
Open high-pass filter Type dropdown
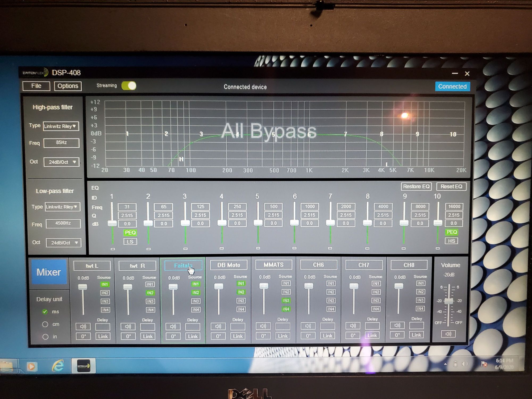(x=61, y=126)
